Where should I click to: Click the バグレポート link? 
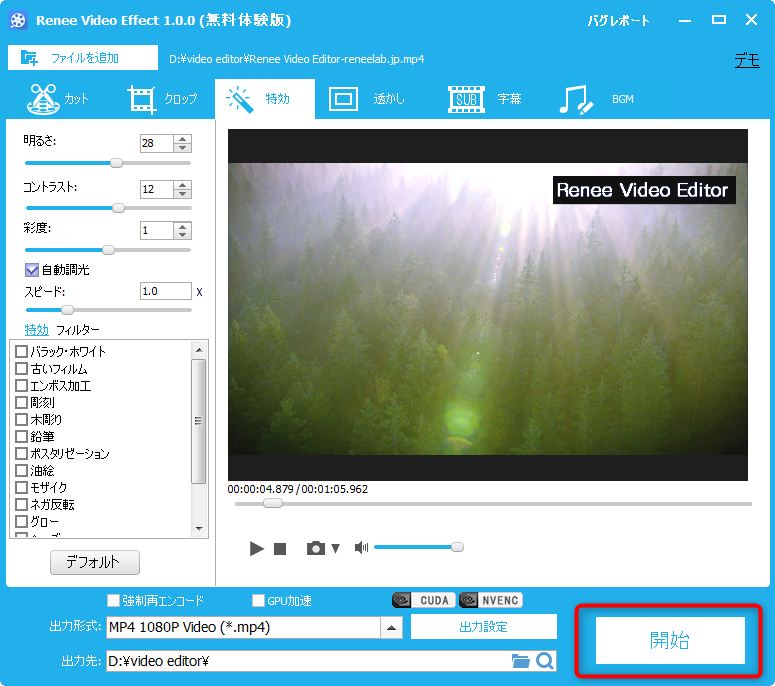pyautogui.click(x=618, y=21)
